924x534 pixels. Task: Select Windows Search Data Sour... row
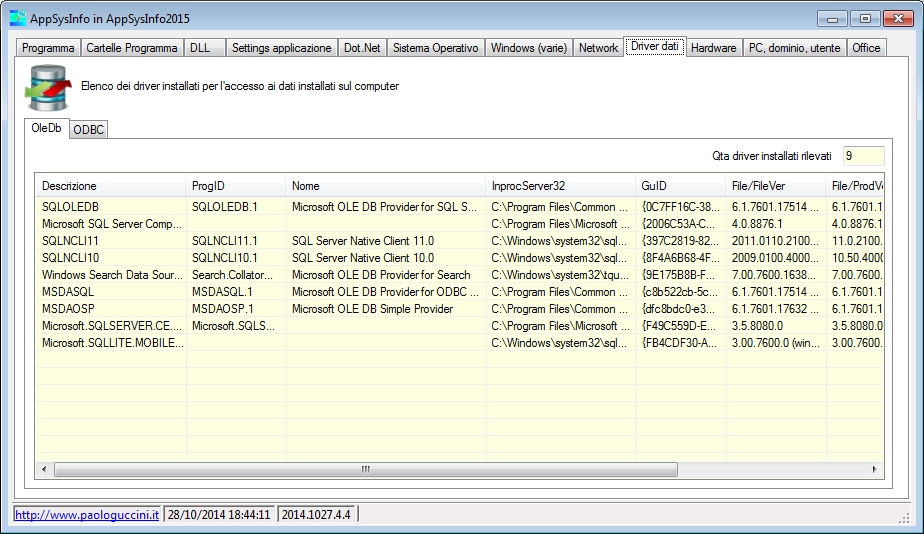tap(460, 275)
